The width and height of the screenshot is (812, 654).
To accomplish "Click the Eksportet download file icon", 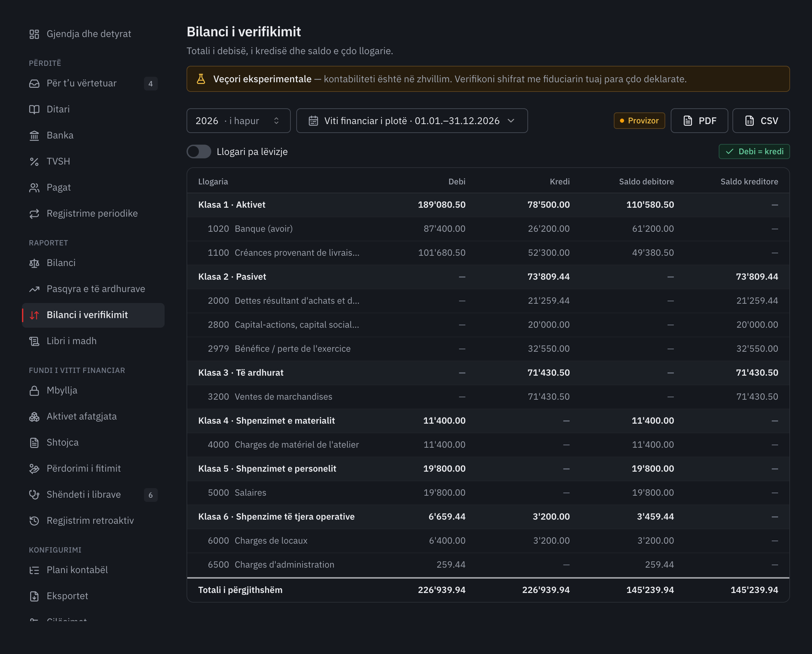I will click(x=34, y=596).
